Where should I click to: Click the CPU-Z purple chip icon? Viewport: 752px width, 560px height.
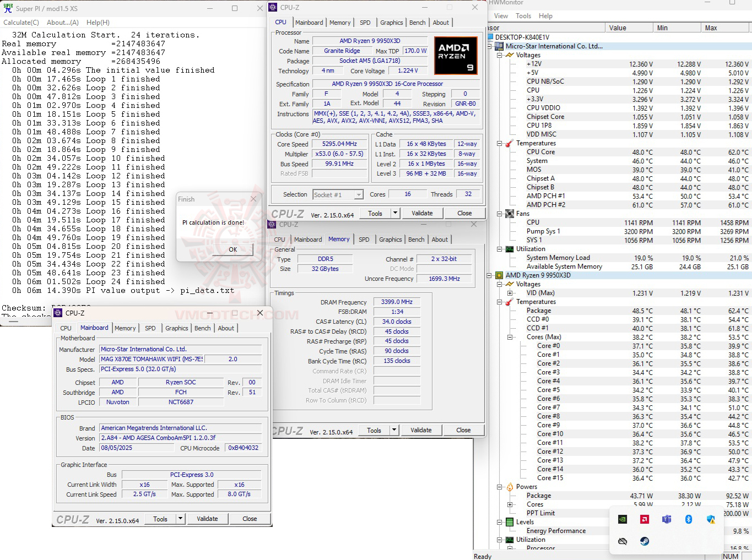coord(272,7)
